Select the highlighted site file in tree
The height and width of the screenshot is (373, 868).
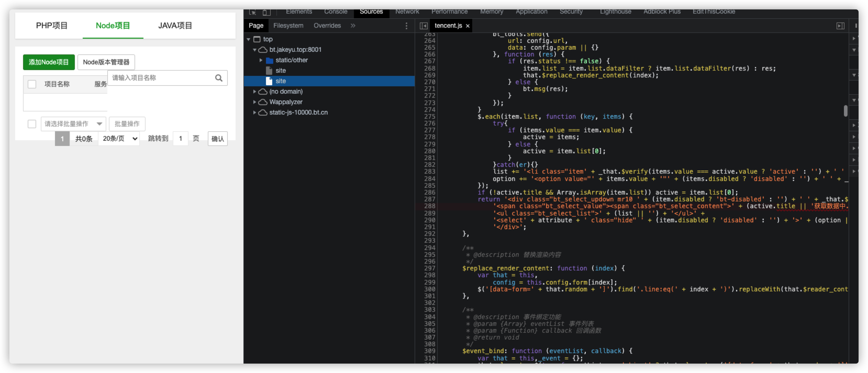(329, 81)
